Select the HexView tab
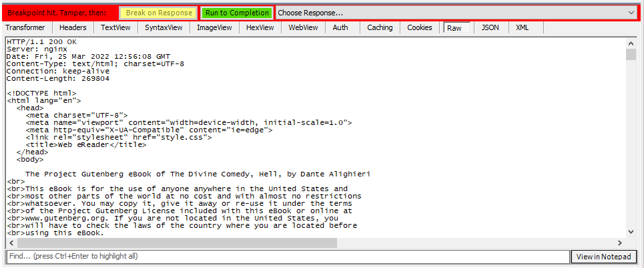644x268 pixels. click(260, 27)
